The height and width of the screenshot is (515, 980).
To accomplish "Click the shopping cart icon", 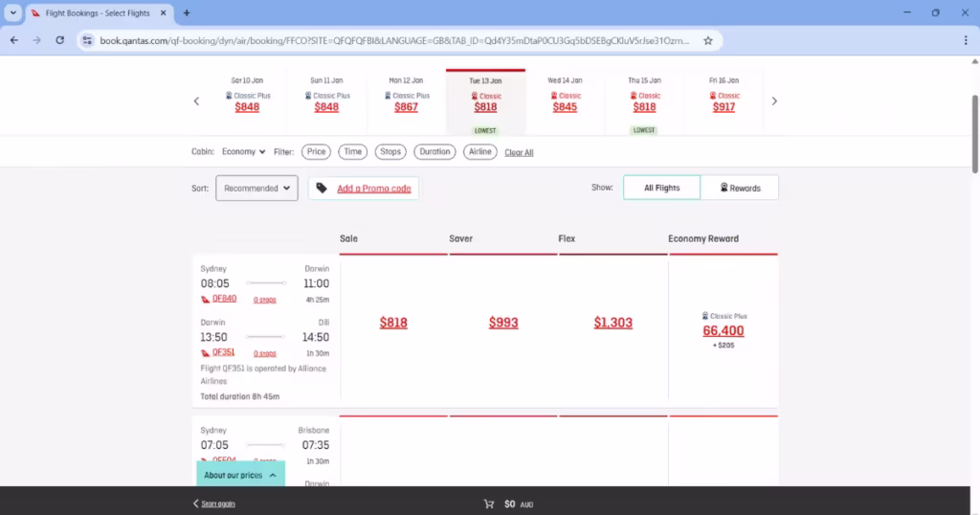I will pyautogui.click(x=489, y=504).
